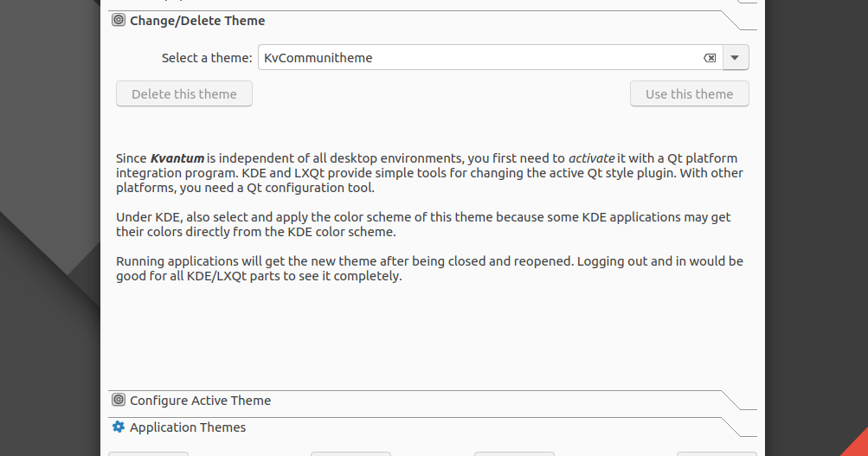Image resolution: width=868 pixels, height=456 pixels.
Task: Open the theme selection dropdown arrow
Action: pos(736,58)
